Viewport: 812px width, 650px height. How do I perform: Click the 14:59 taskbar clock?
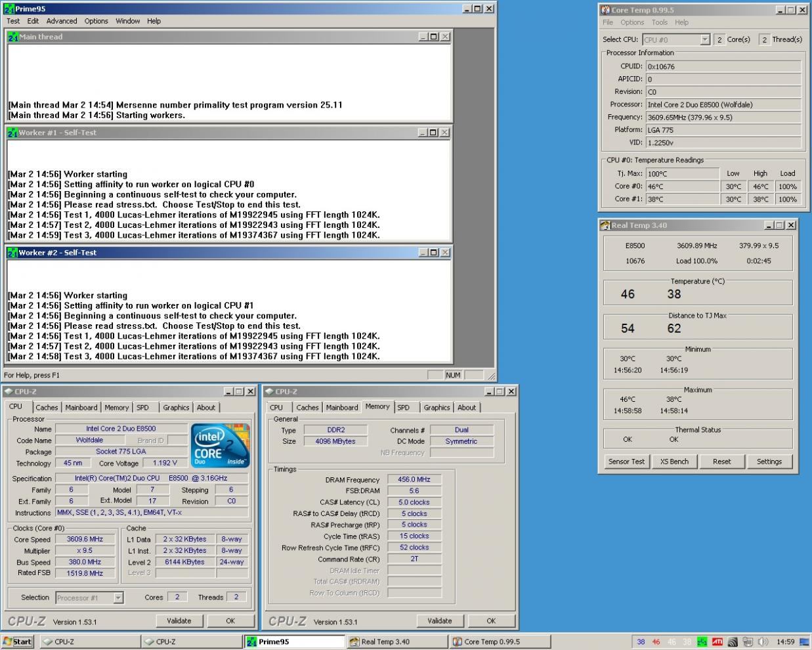tap(785, 642)
